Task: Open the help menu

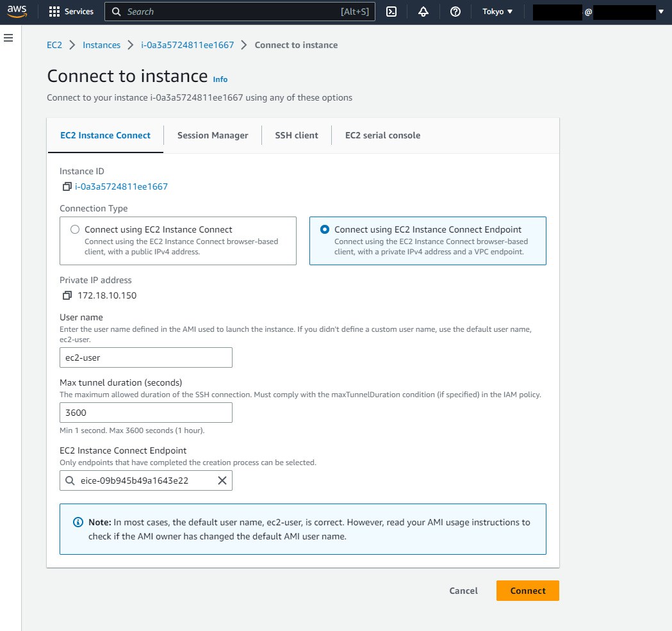Action: coord(455,11)
